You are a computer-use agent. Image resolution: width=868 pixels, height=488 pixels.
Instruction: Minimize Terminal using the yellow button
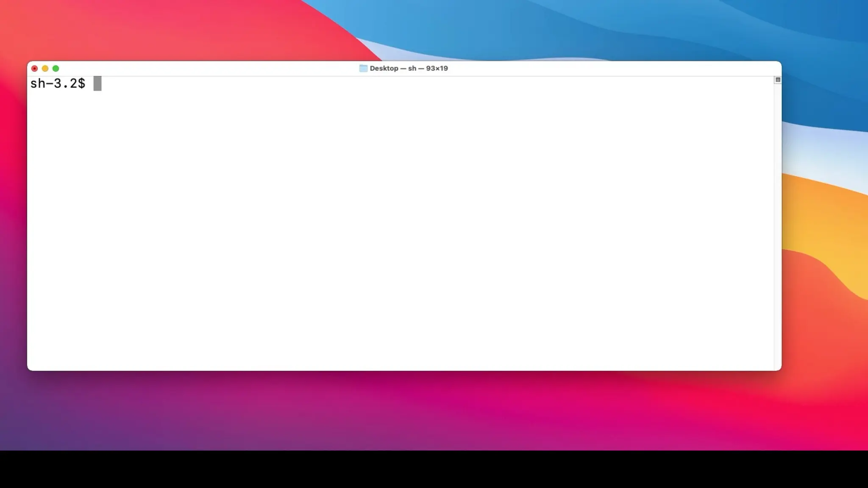coord(45,68)
